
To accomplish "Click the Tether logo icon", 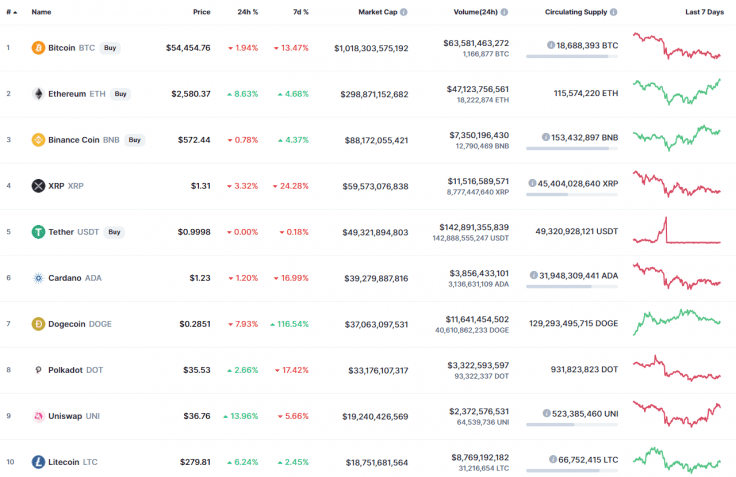I will [x=38, y=232].
